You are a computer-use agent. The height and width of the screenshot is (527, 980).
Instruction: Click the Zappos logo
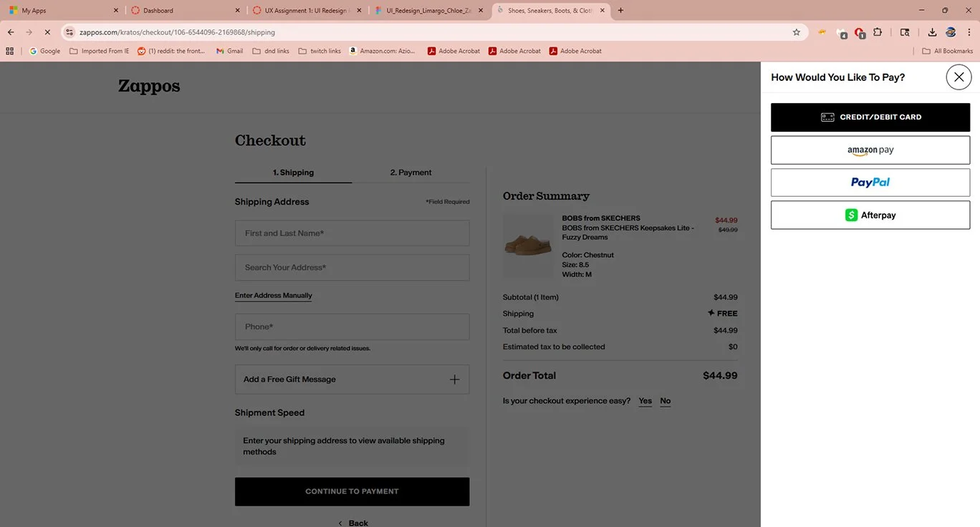[149, 87]
